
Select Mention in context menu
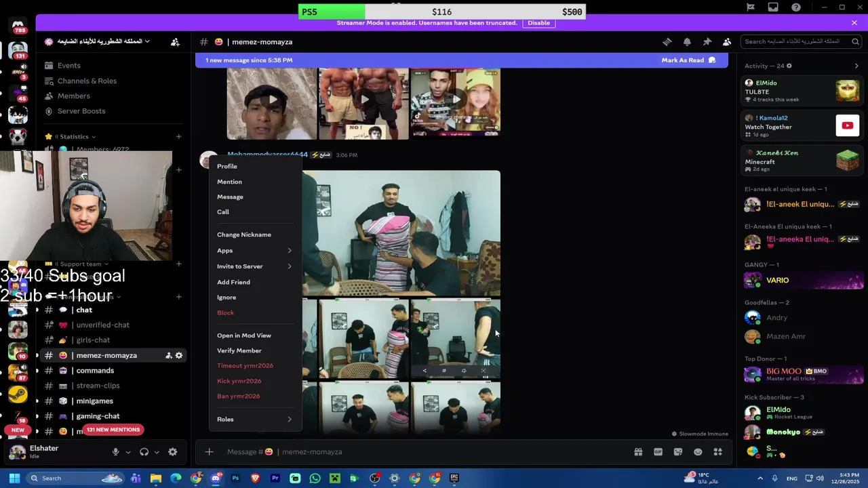pyautogui.click(x=255, y=182)
